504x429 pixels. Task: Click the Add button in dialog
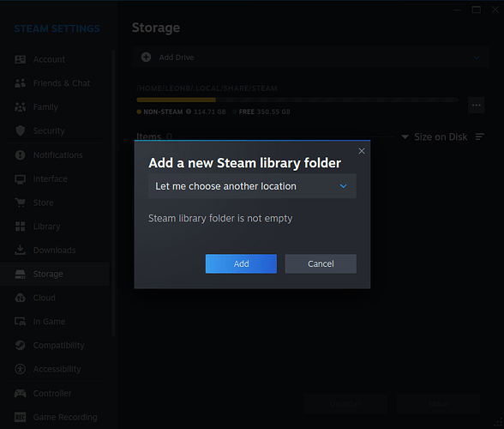pos(241,263)
